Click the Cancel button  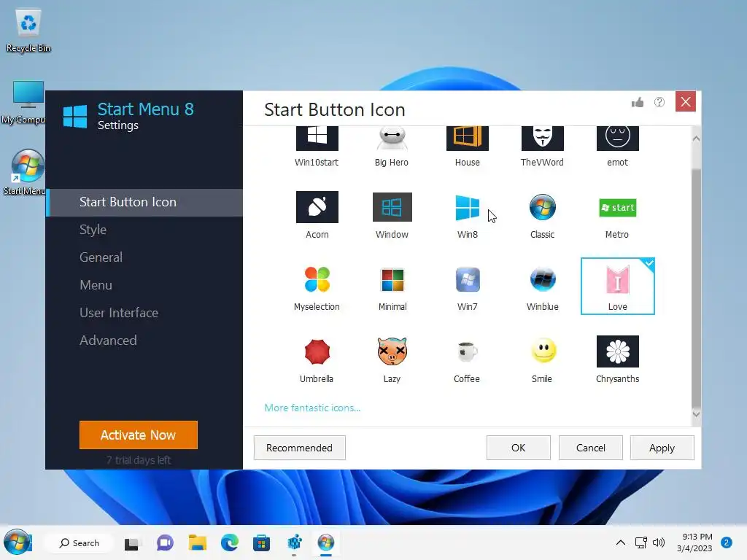[x=591, y=448]
